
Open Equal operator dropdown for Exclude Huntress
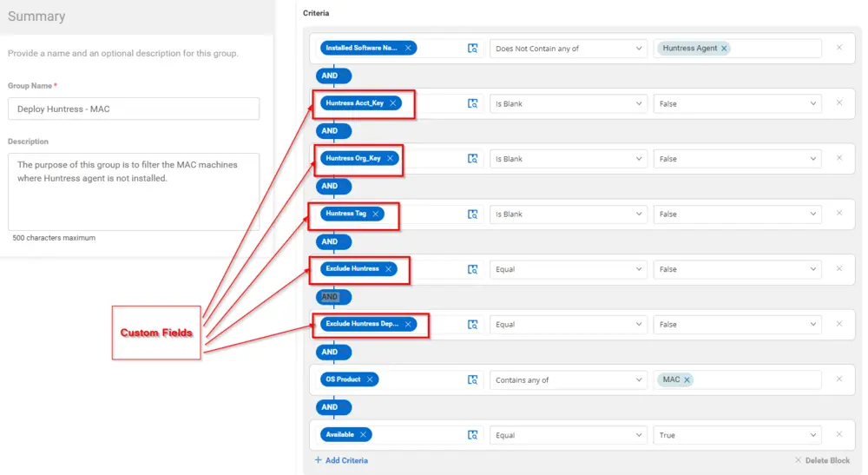coord(568,269)
